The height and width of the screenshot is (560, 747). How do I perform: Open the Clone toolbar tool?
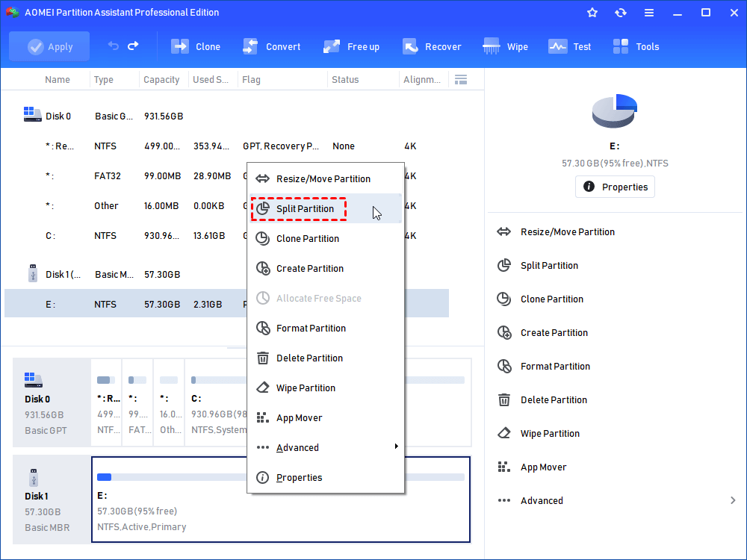click(x=196, y=46)
